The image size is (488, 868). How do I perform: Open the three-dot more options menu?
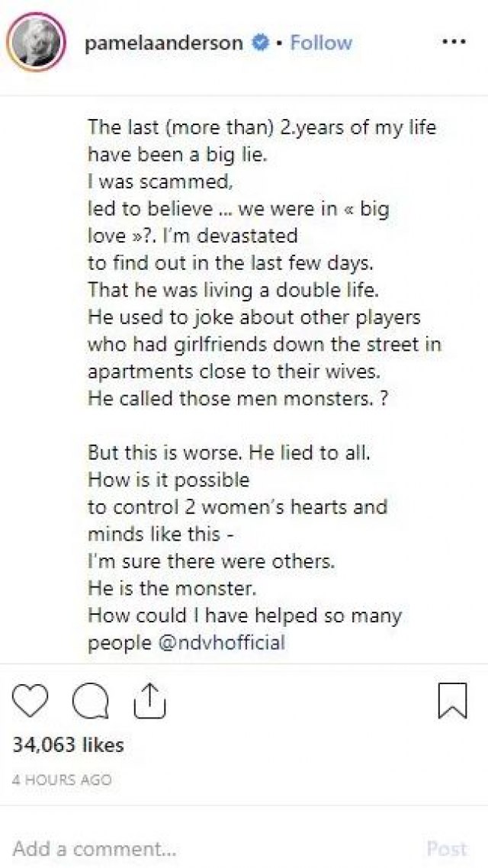[x=454, y=43]
